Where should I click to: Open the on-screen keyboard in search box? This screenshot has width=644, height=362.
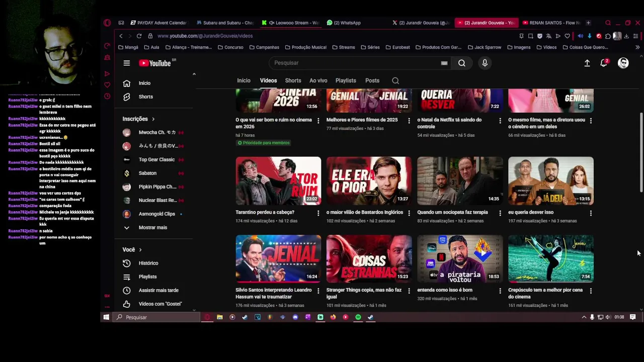pos(444,63)
